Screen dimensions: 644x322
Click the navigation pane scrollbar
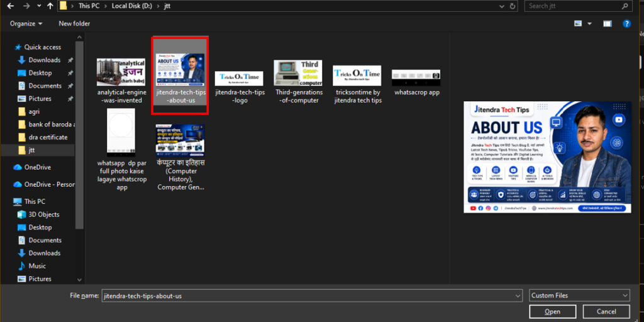pyautogui.click(x=80, y=136)
